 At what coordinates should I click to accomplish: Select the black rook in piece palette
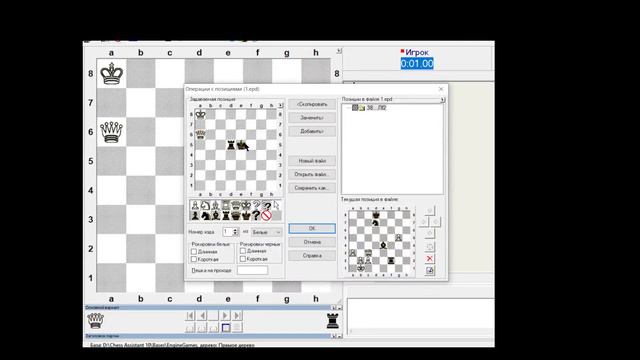tap(226, 216)
